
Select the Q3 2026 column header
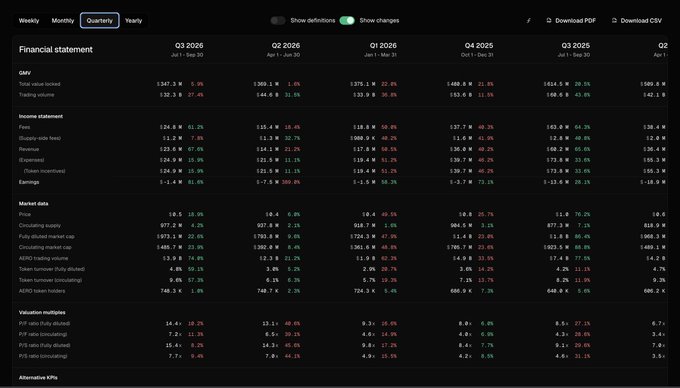tap(189, 46)
